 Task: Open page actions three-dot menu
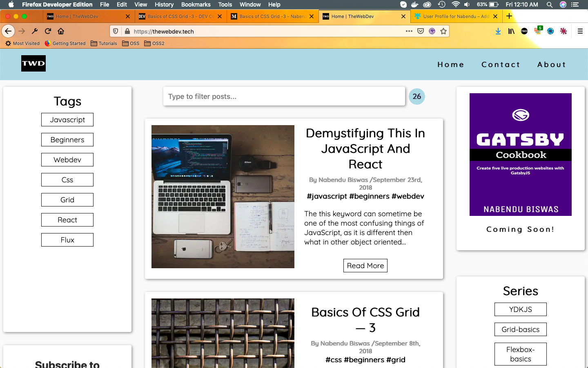coord(409,31)
